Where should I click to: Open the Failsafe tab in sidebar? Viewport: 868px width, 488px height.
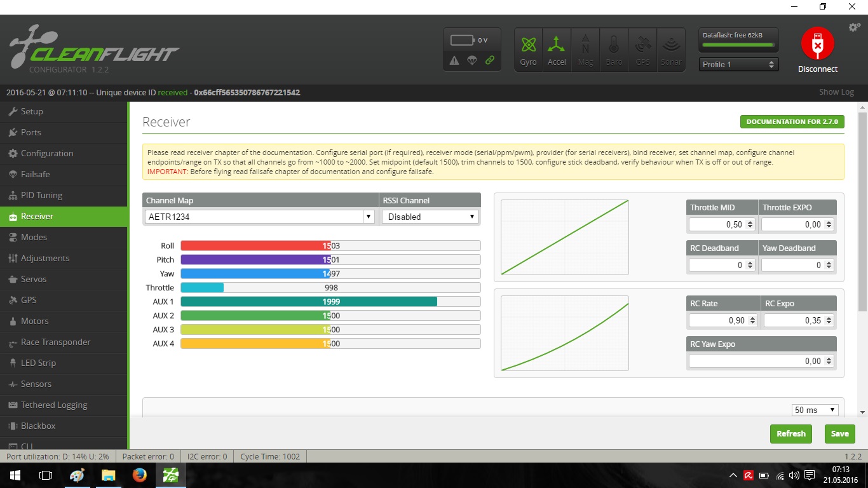(x=35, y=174)
